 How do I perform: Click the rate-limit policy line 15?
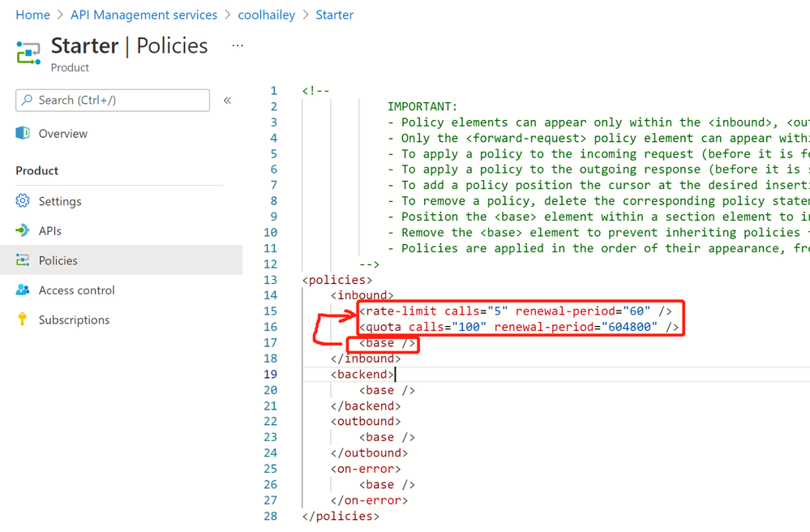(515, 311)
